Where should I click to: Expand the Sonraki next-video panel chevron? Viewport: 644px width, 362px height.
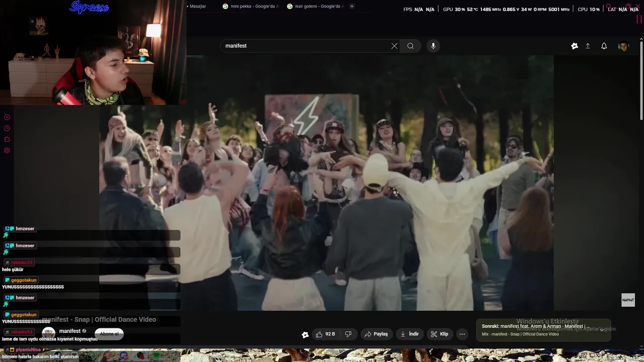tap(602, 330)
